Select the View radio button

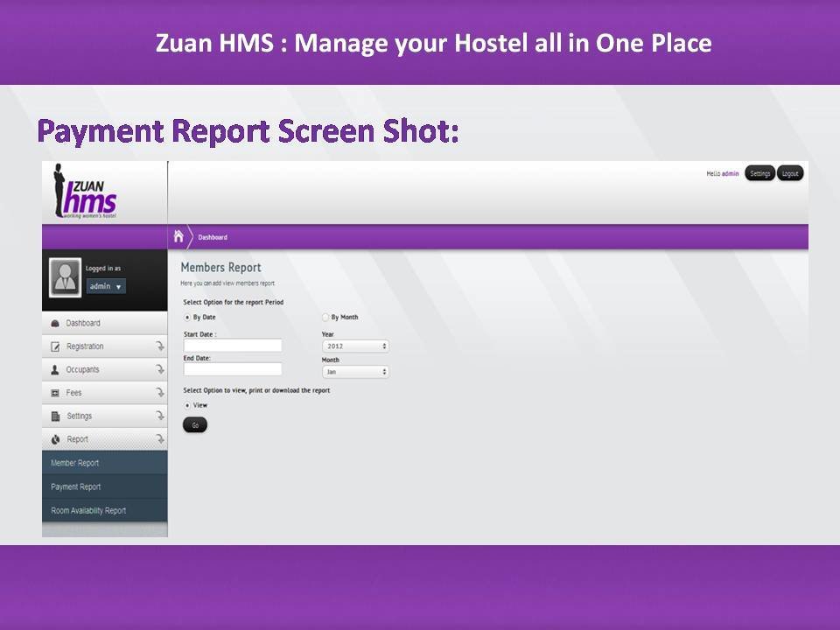[187, 405]
